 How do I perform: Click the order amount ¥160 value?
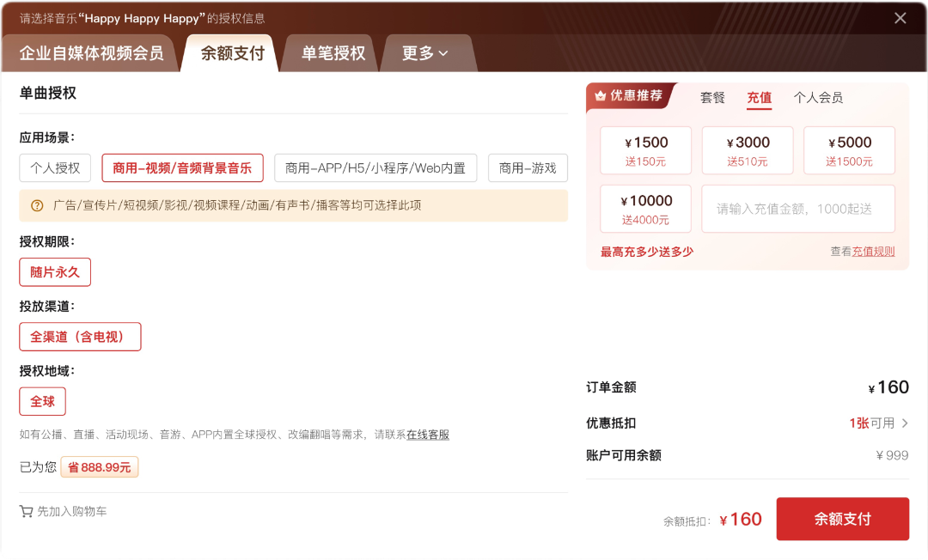888,387
